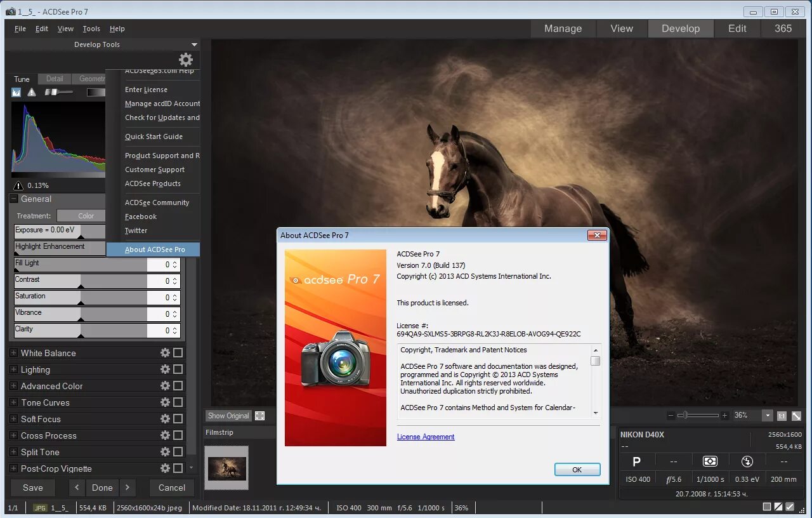Screen dimensions: 812x518
Task: Toggle the exposure warning triangle icon
Action: click(x=31, y=93)
